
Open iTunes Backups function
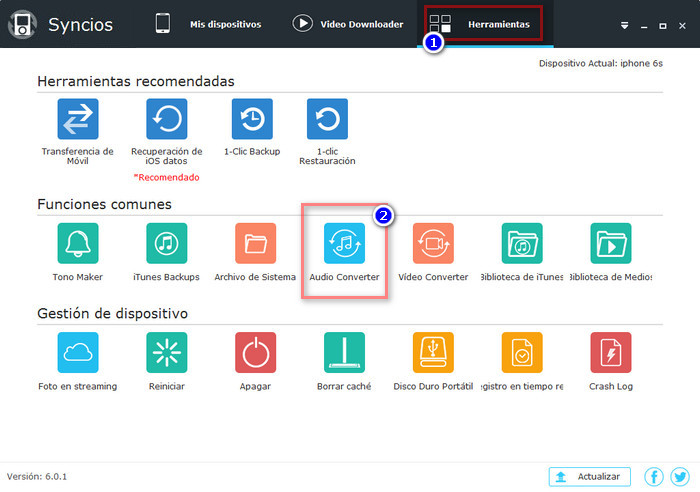pos(167,243)
